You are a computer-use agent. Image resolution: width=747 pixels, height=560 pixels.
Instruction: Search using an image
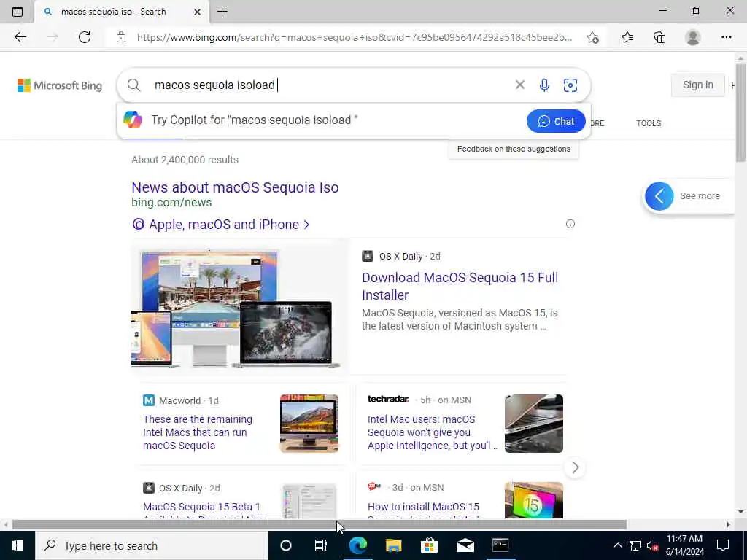[570, 85]
